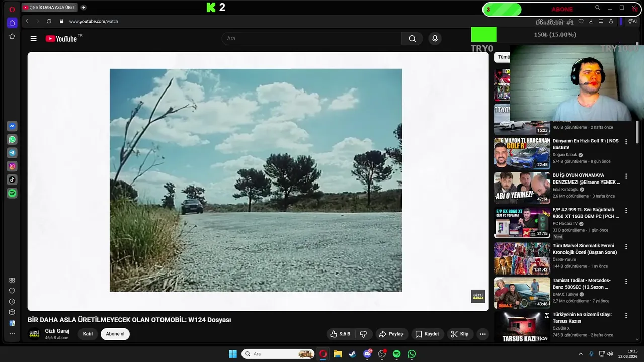Click the video player area
The image size is (644, 362).
coord(258,182)
